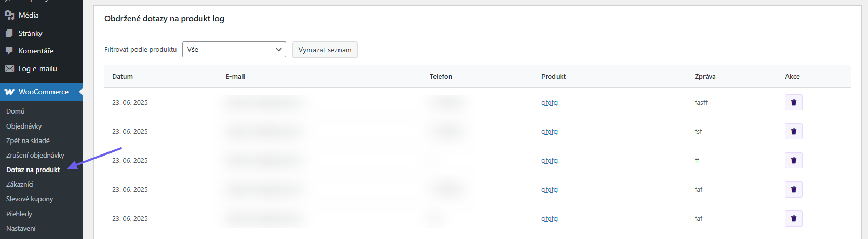Click the message text fsf
This screenshot has width=868, height=239.
tap(698, 131)
